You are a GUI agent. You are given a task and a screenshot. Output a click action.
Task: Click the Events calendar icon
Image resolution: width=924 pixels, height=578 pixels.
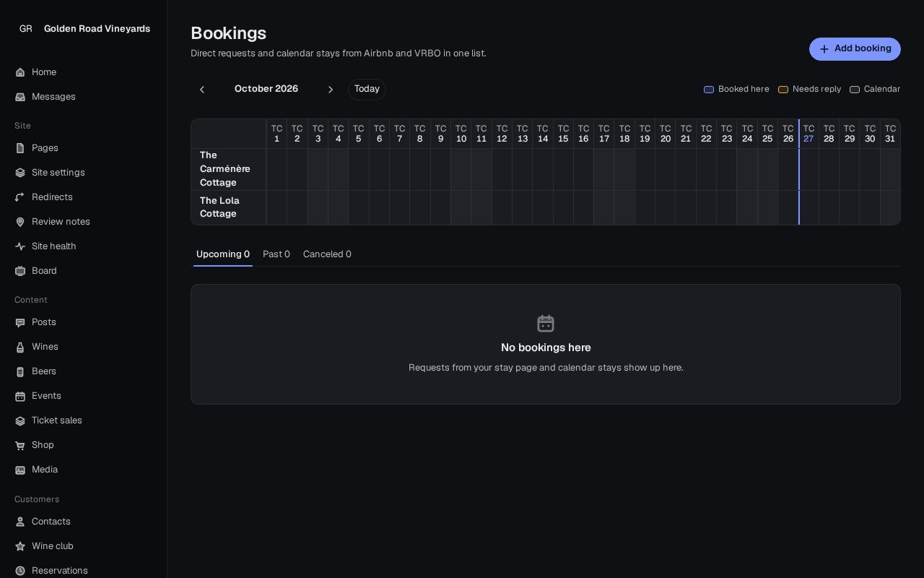pos(20,396)
